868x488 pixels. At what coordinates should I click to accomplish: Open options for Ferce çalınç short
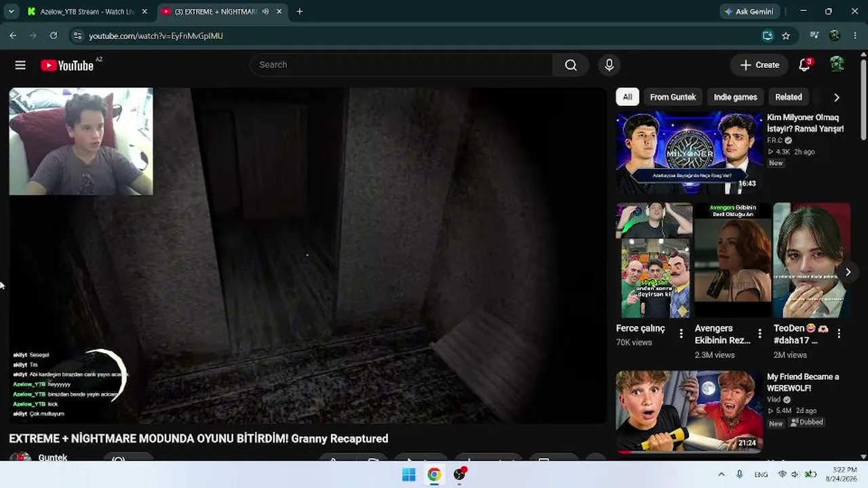(682, 334)
